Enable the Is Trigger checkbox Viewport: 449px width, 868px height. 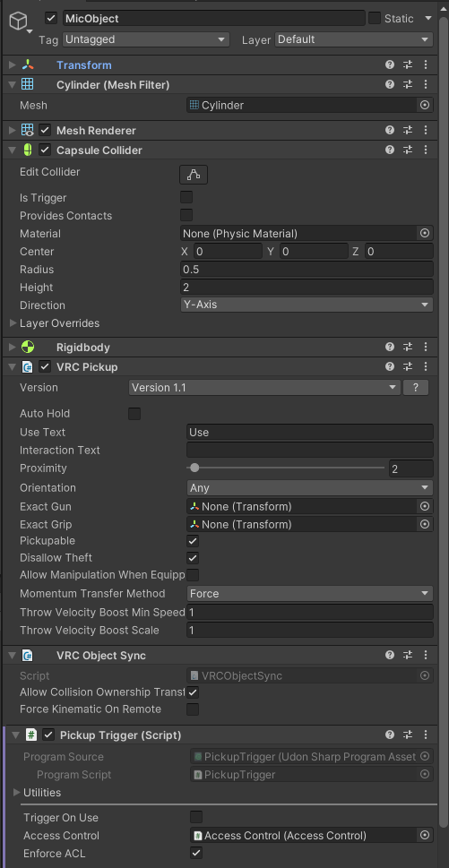(x=186, y=198)
